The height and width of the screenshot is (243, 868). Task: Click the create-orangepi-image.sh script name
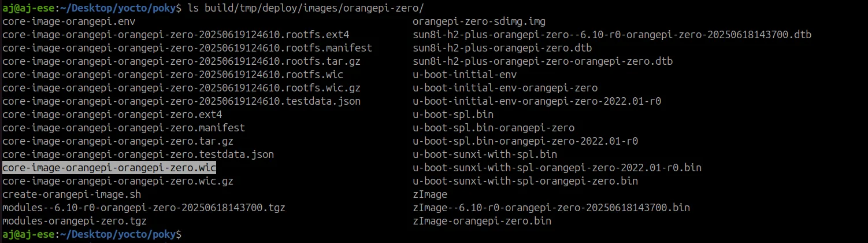[x=72, y=194]
